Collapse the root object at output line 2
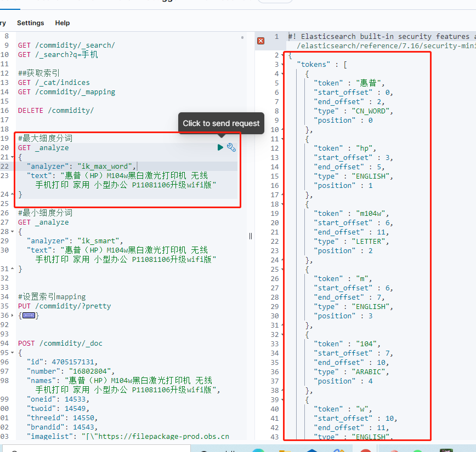 click(x=282, y=55)
